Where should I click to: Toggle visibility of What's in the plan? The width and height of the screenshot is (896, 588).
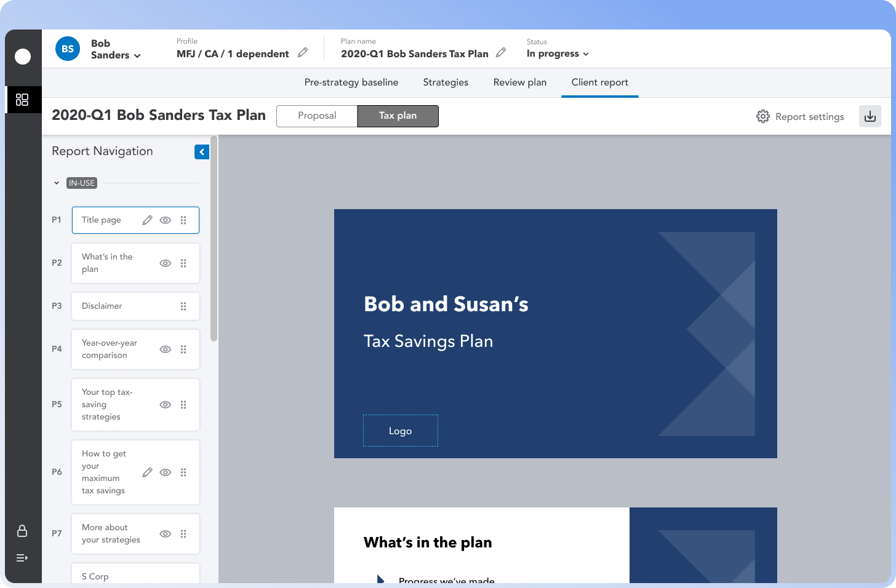[x=166, y=263]
